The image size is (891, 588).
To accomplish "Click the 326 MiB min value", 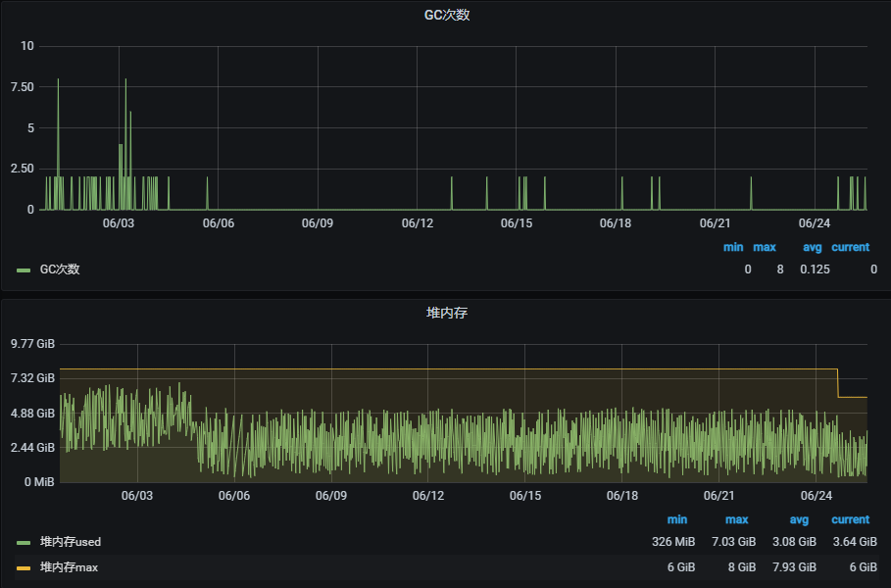I will pos(673,542).
